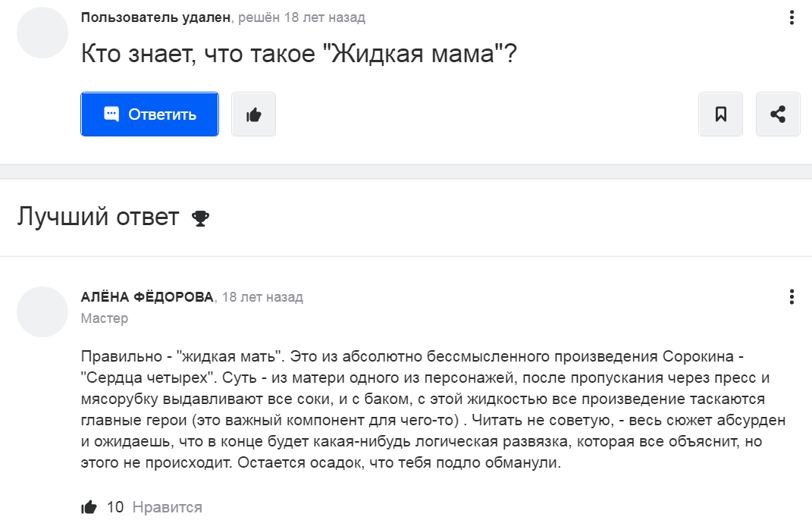812x520 pixels.
Task: Click the 10 likes counter
Action: [115, 507]
